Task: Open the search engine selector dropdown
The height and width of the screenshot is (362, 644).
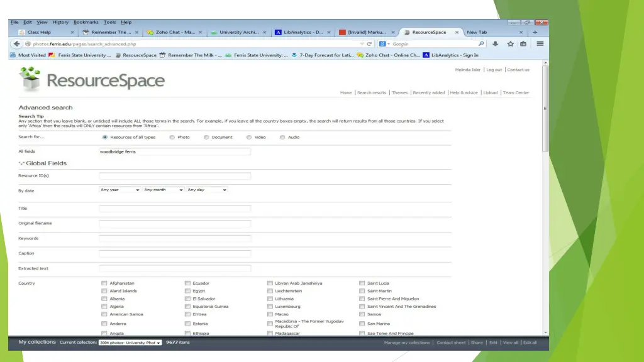Action: pos(384,43)
